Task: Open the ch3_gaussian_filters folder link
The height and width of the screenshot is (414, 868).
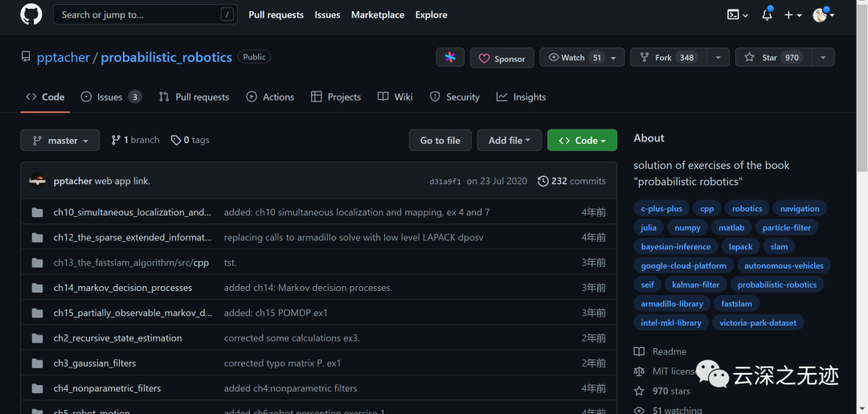Action: coord(95,363)
